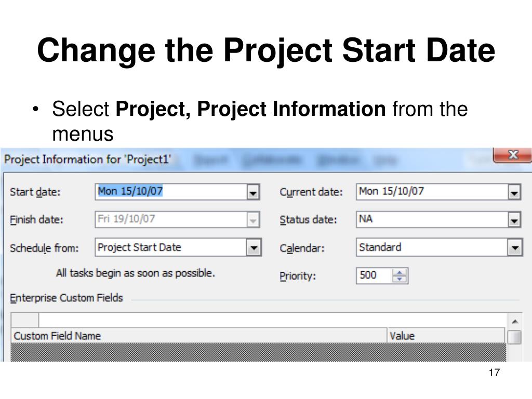The image size is (532, 399).
Task: Open the Start date dropdown arrow
Action: click(x=253, y=192)
